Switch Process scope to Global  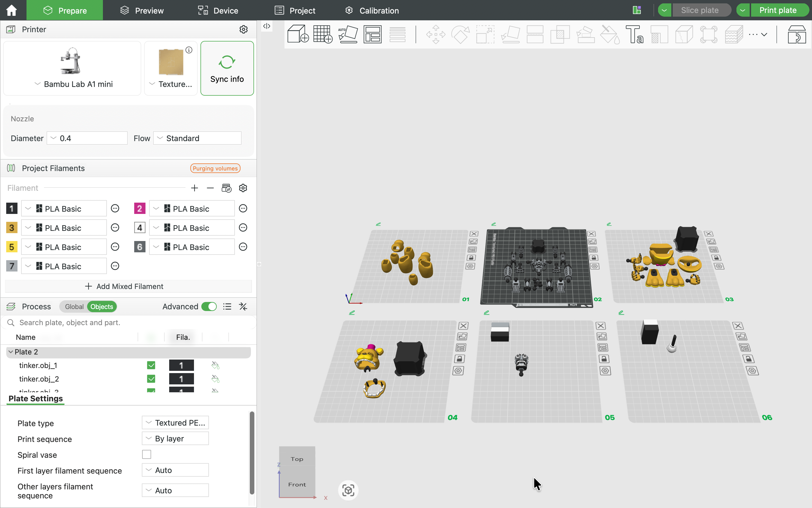[74, 306]
